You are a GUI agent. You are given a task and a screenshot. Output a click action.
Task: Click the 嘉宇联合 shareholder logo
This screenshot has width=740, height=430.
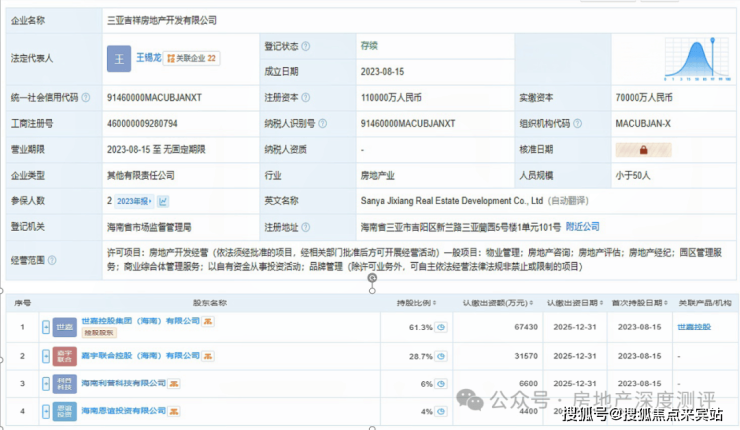click(x=65, y=356)
